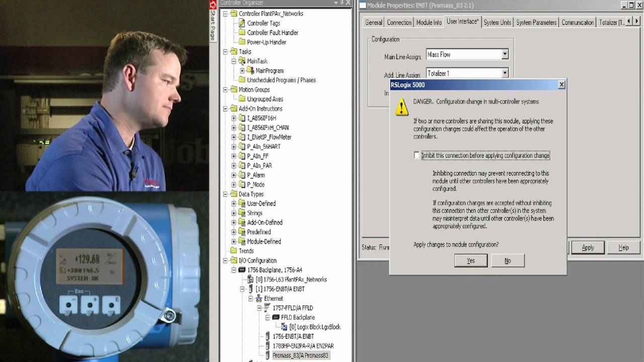Click the MainTask task icon
644x362 pixels.
pyautogui.click(x=242, y=61)
